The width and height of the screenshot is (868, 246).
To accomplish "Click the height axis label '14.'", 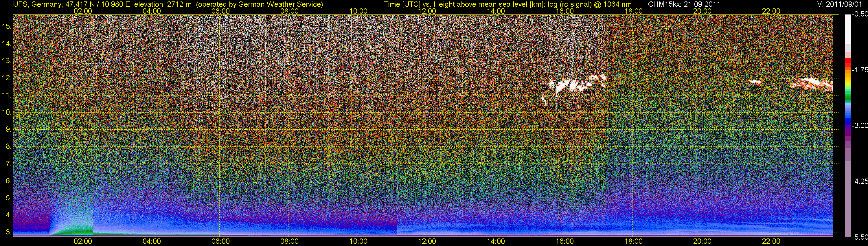I will (7, 43).
